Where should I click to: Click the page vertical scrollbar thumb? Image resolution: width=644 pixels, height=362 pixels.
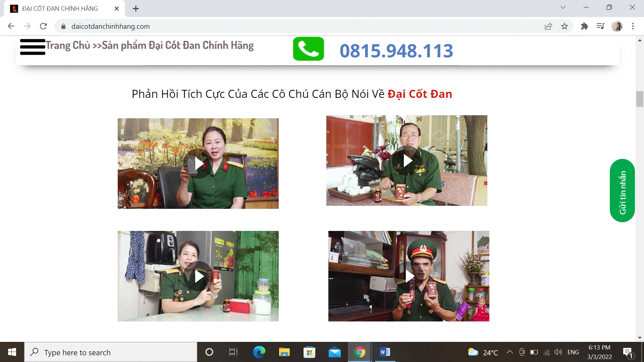click(x=639, y=99)
